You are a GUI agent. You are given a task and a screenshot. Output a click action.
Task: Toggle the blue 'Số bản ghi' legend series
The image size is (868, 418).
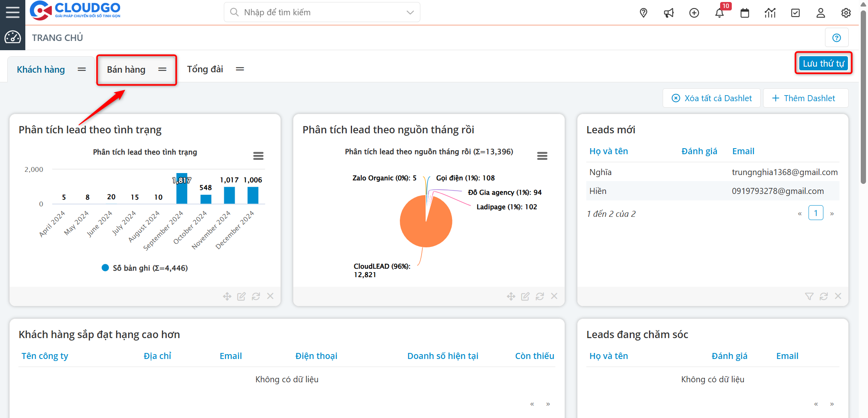145,268
